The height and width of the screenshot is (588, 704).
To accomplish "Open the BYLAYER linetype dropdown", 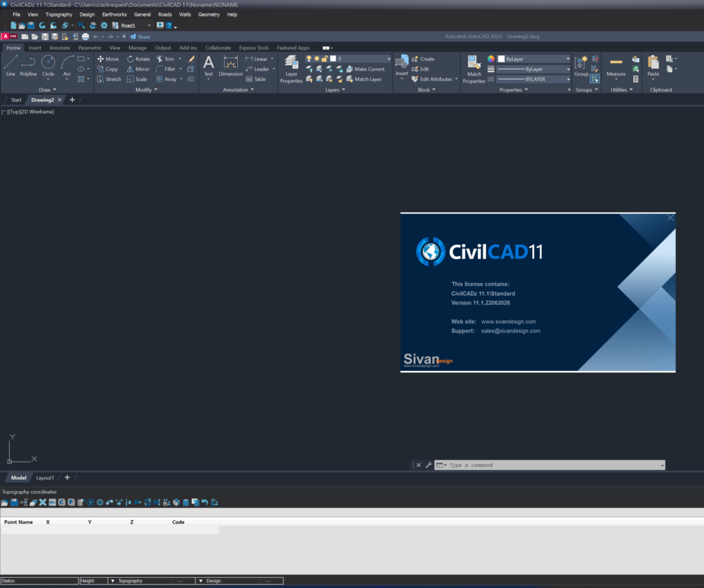I will click(567, 79).
